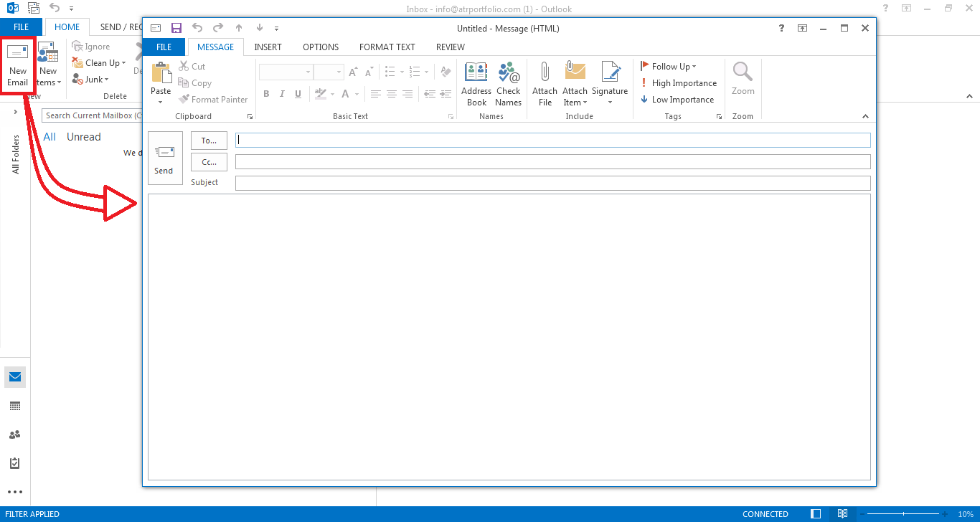Open the Paste icon in message window
Screen dimensions: 980x522
coord(161,73)
